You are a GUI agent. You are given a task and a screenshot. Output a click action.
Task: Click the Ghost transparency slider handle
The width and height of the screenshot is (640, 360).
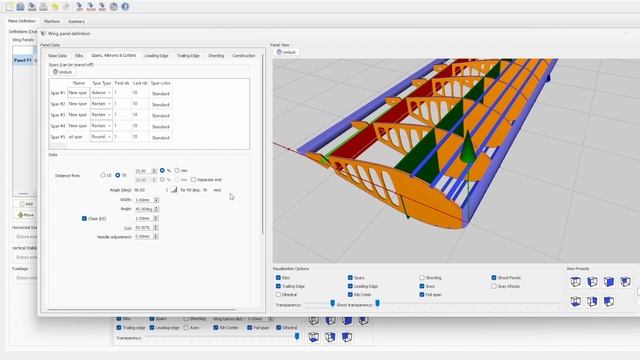[378, 303]
